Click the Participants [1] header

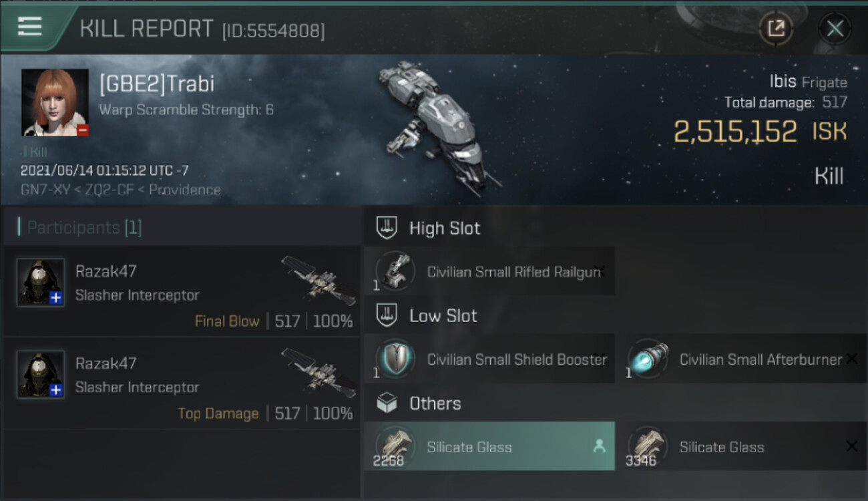coord(84,228)
